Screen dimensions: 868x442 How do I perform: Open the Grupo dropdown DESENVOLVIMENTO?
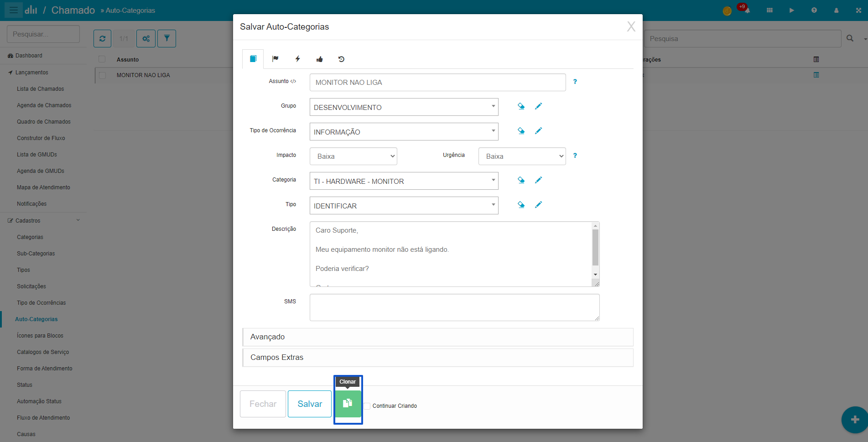(x=404, y=107)
